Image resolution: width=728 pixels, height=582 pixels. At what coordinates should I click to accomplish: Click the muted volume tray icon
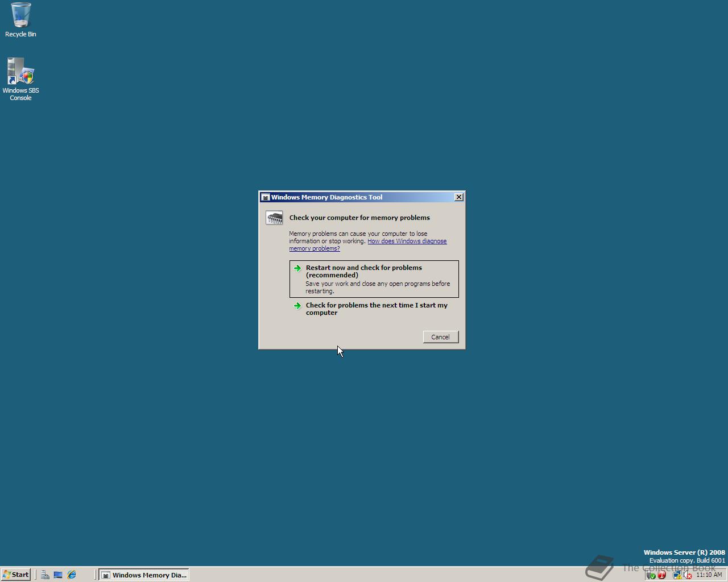688,575
